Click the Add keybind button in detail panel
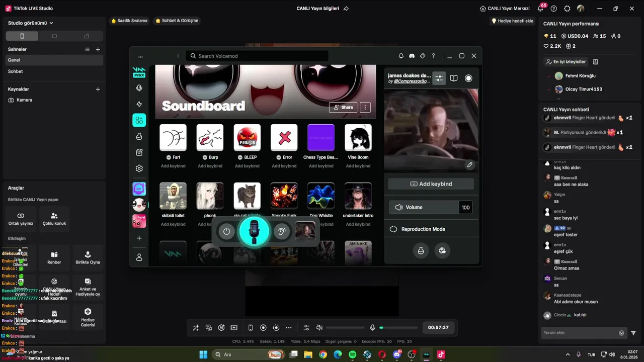644x362 pixels. [431, 184]
